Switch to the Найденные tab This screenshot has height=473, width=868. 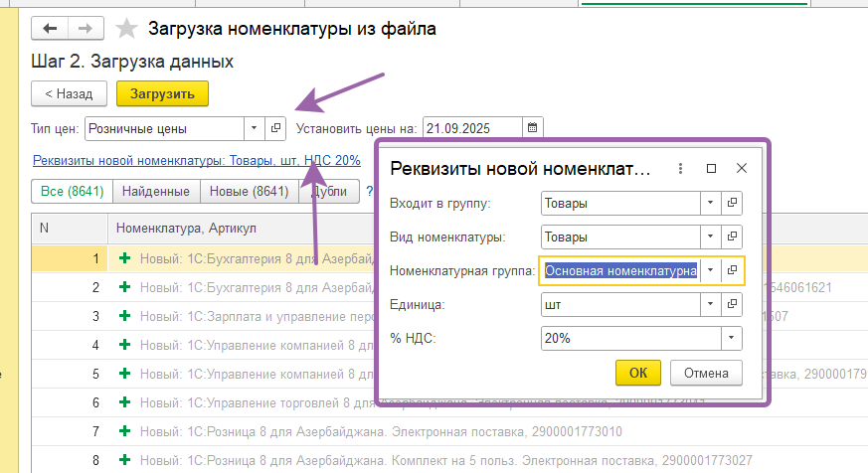(x=156, y=192)
